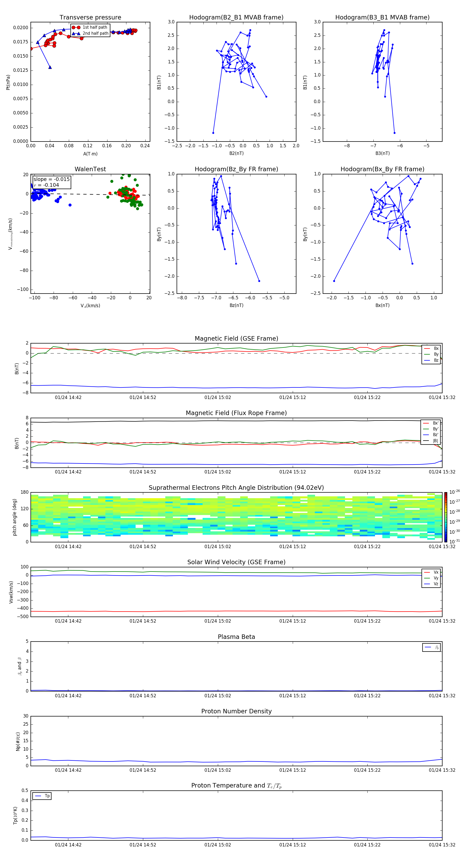The image size is (473, 868).
Task: Click the Bz' legend entry in Flux Rope panel
Action: 431,435
